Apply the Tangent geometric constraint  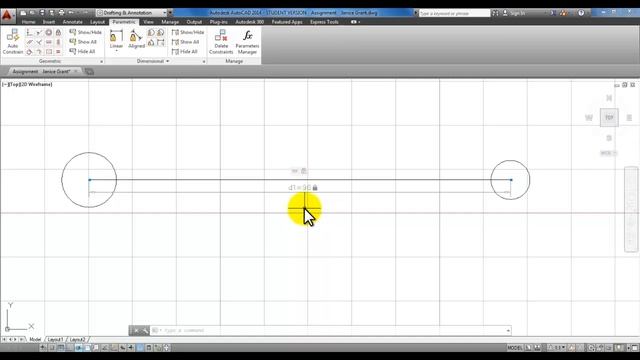pos(29,52)
